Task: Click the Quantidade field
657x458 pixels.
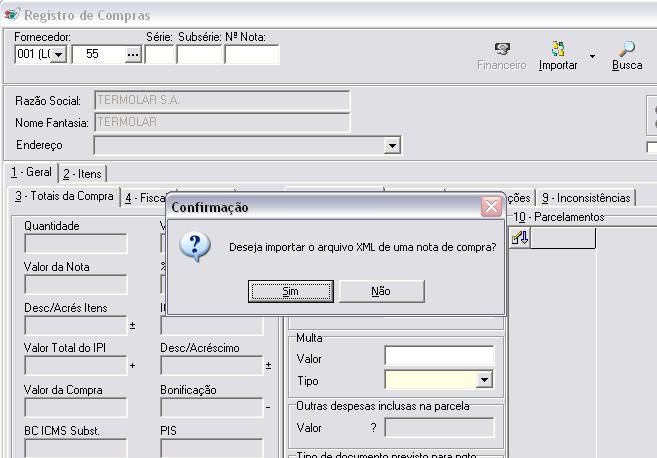Action: (x=76, y=243)
